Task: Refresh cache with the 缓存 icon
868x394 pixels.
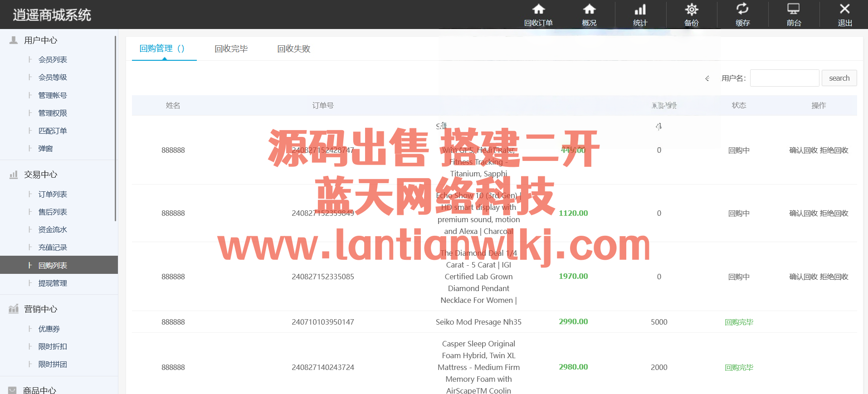Action: coord(742,10)
